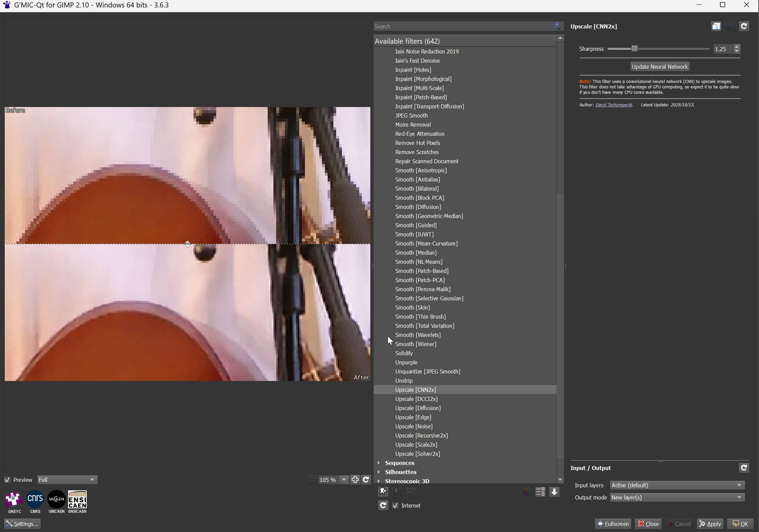This screenshot has width=759, height=532.
Task: Open the Output mode dropdown
Action: 677,497
